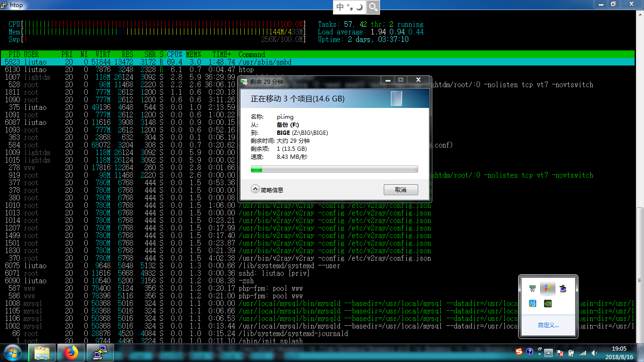Open the volume speaker tray icon

pos(593,352)
